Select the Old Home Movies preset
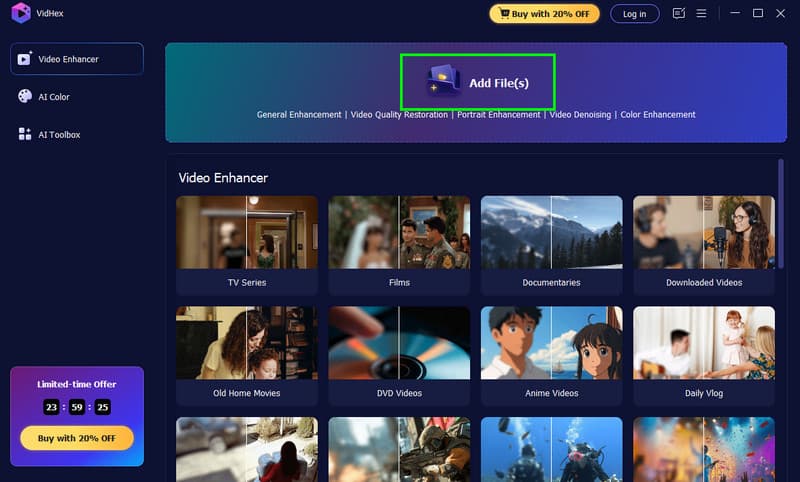 click(247, 343)
